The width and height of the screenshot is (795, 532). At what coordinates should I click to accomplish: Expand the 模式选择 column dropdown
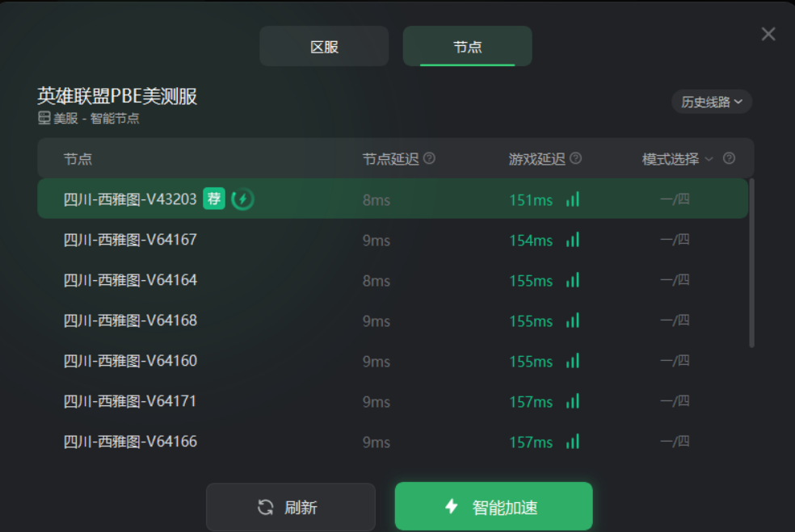pyautogui.click(x=677, y=159)
